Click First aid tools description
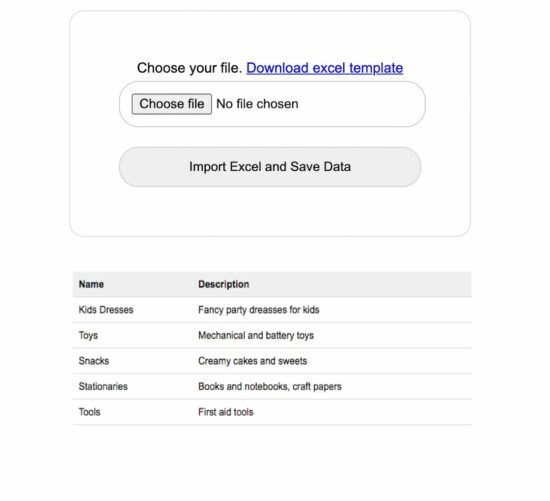Viewport: 550px width, 501px height. pos(226,412)
